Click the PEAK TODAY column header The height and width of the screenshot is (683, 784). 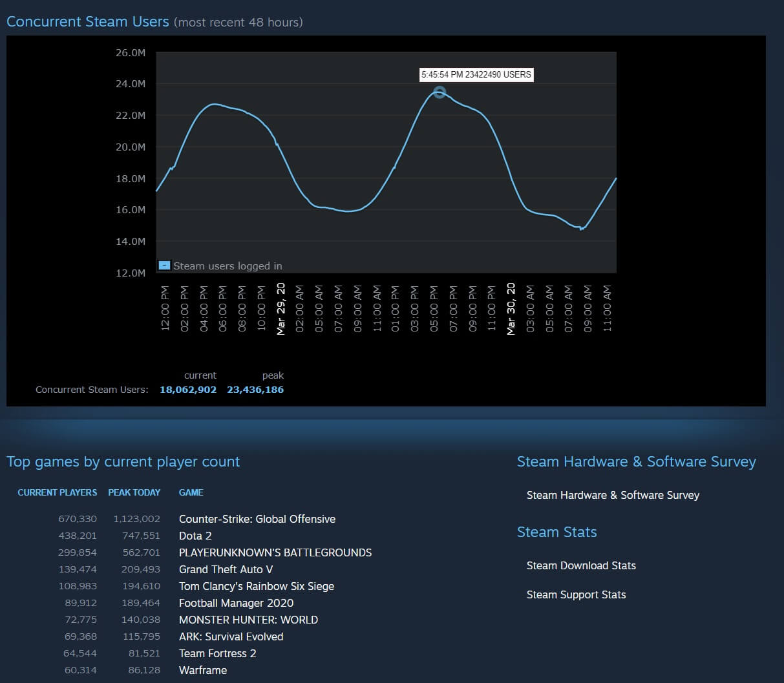[x=134, y=492]
